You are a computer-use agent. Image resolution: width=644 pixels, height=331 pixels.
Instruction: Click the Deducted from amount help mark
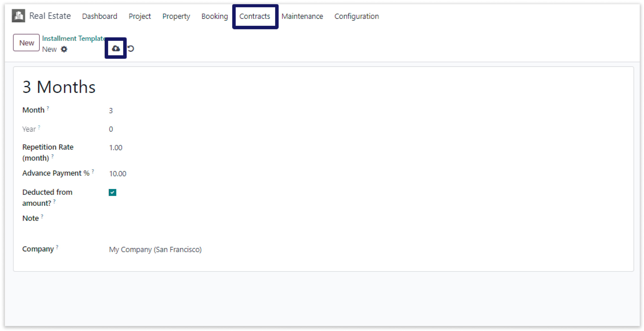pos(54,201)
